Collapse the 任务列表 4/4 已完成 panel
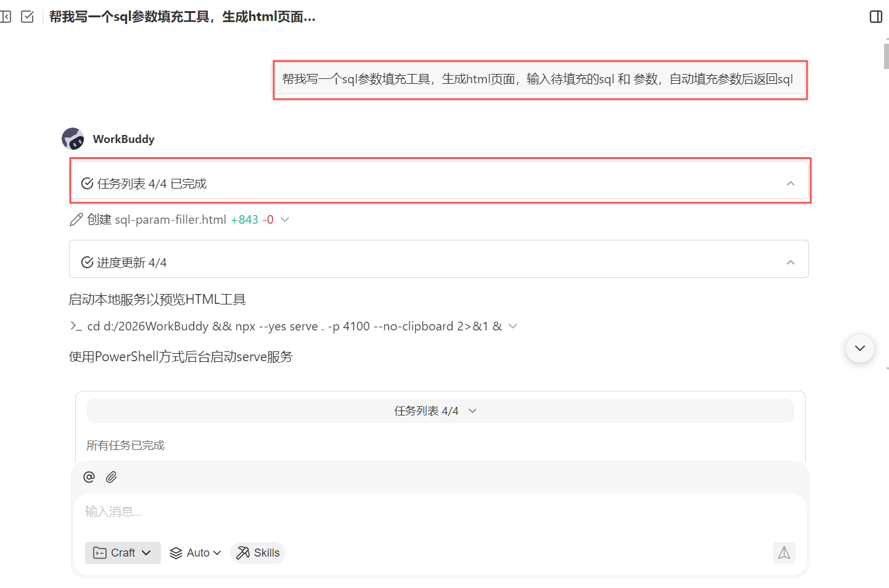This screenshot has height=588, width=889. (x=790, y=183)
